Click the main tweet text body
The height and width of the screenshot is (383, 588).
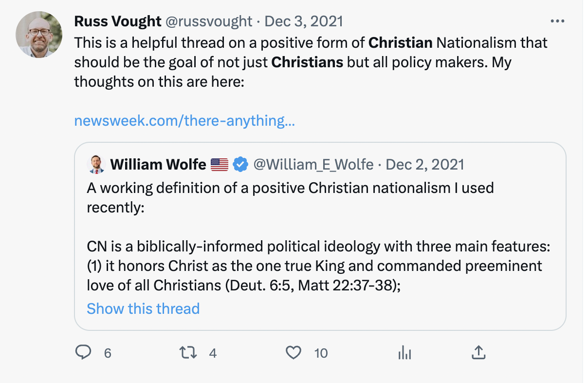coord(311,62)
